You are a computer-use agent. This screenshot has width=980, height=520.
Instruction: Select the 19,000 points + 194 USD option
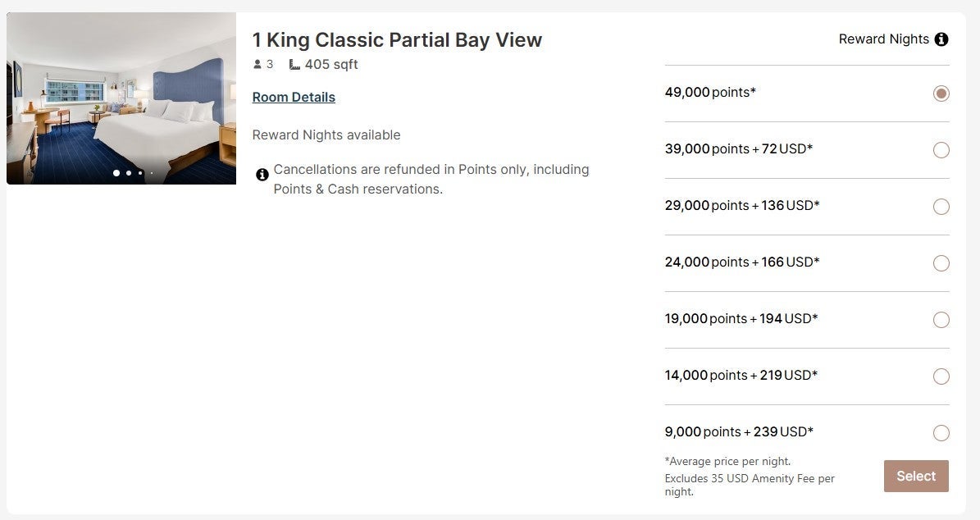[941, 320]
